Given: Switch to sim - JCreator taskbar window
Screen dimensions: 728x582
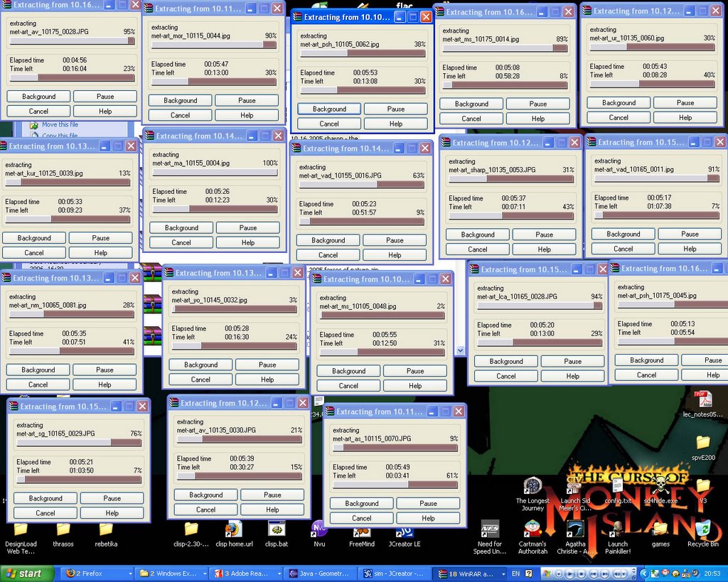Looking at the screenshot, I should click(395, 573).
